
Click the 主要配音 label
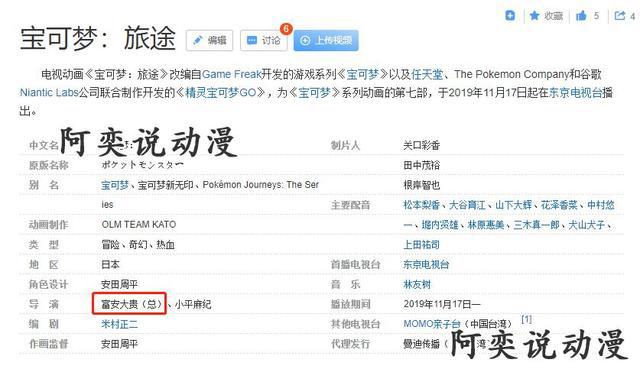[350, 205]
